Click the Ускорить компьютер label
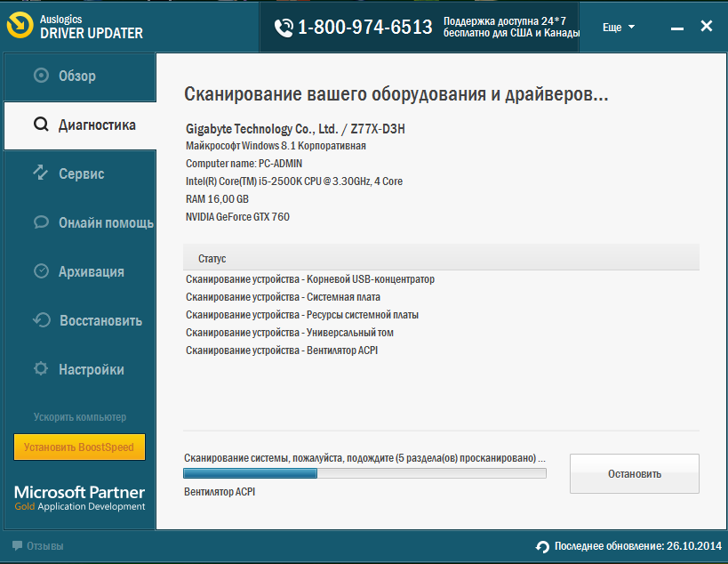The image size is (728, 564). point(80,416)
